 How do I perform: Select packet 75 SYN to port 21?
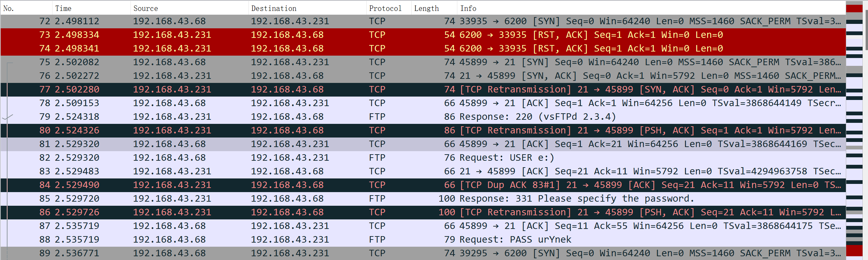423,62
